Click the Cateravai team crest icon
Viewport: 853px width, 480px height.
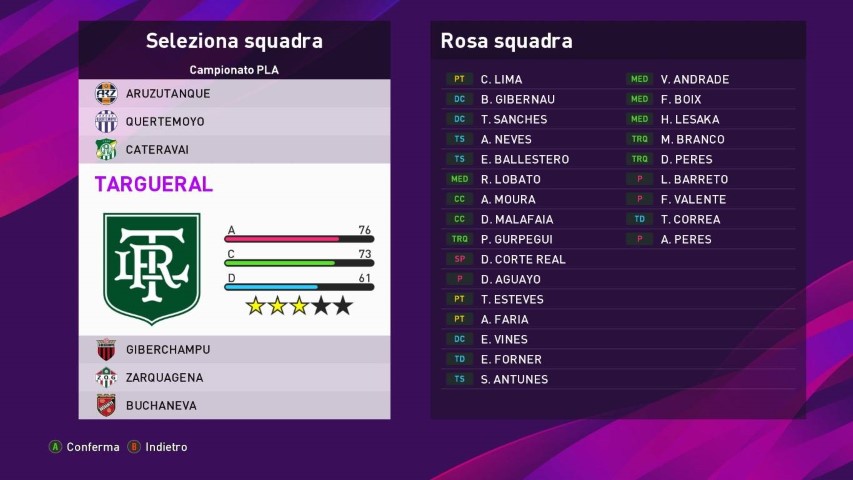pos(105,149)
